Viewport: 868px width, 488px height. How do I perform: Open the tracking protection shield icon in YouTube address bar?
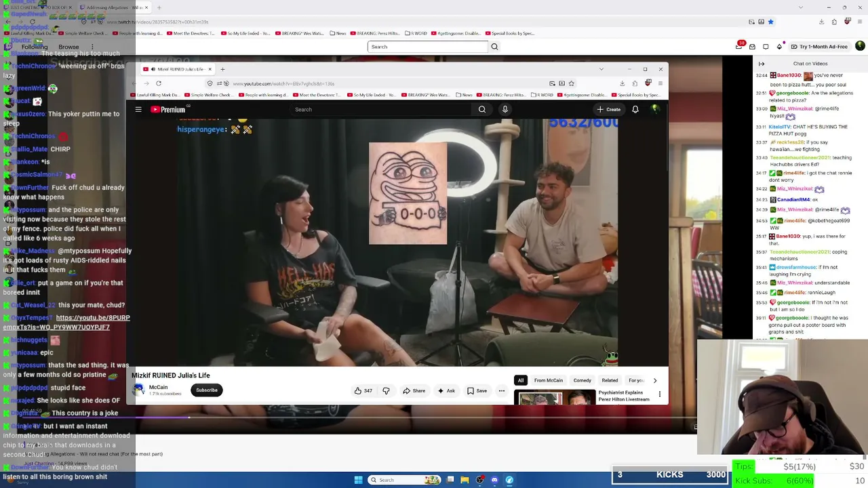210,83
